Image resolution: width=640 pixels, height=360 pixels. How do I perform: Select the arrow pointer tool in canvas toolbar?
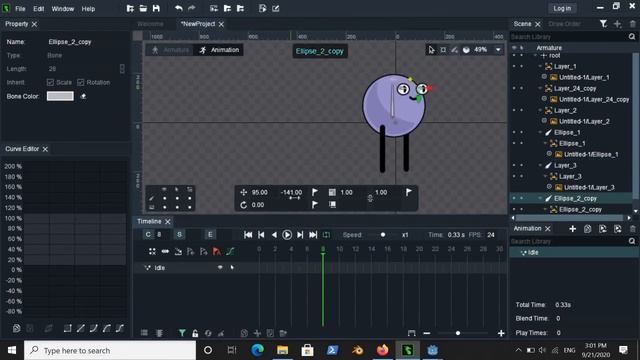click(x=431, y=50)
